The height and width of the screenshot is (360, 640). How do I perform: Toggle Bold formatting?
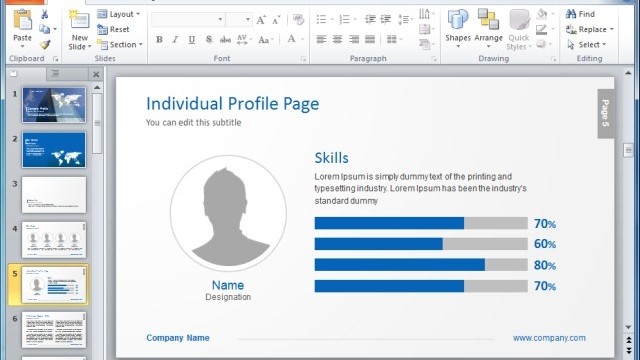tap(159, 40)
